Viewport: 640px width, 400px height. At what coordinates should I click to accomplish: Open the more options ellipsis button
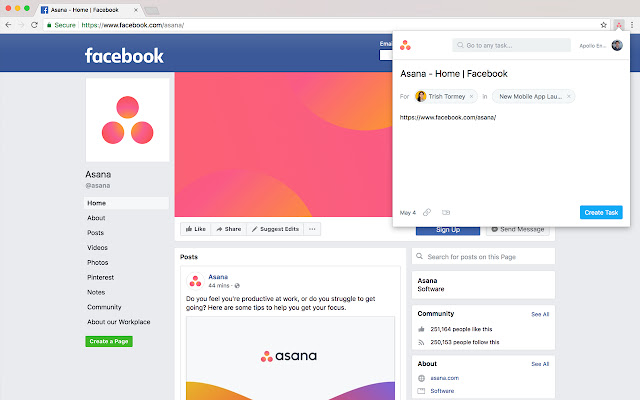tap(312, 229)
